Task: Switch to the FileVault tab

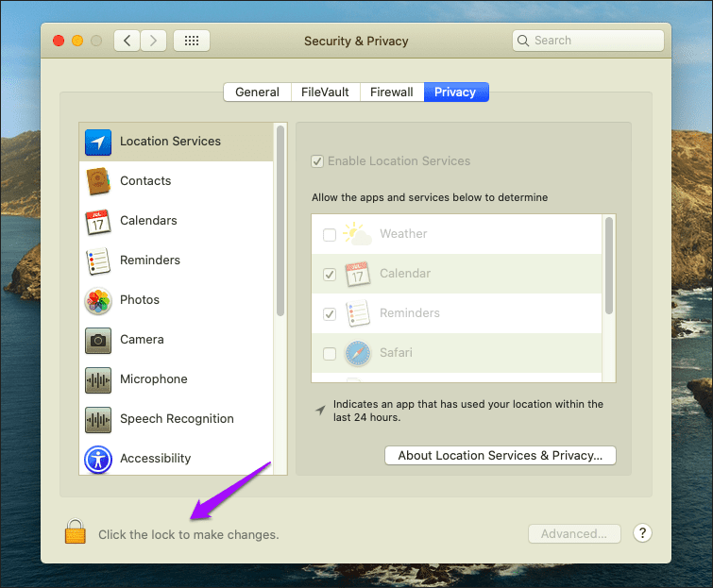Action: (325, 92)
